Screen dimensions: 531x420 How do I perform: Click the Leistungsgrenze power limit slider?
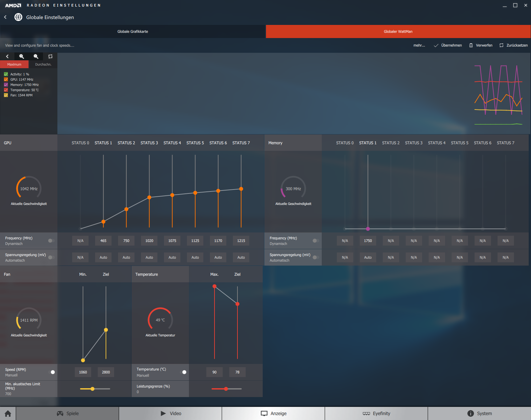(227, 389)
